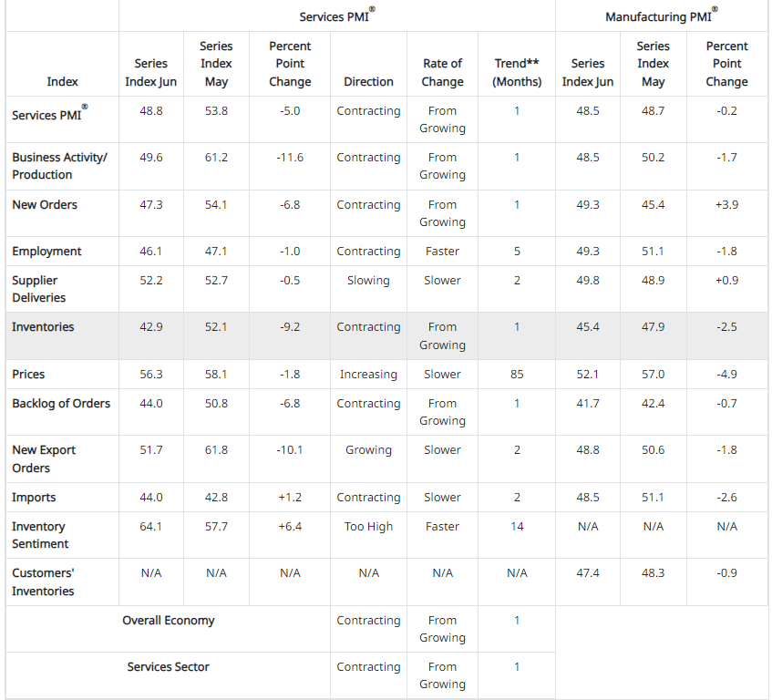Select the Services Sector summary label
The height and width of the screenshot is (700, 772).
(x=169, y=667)
